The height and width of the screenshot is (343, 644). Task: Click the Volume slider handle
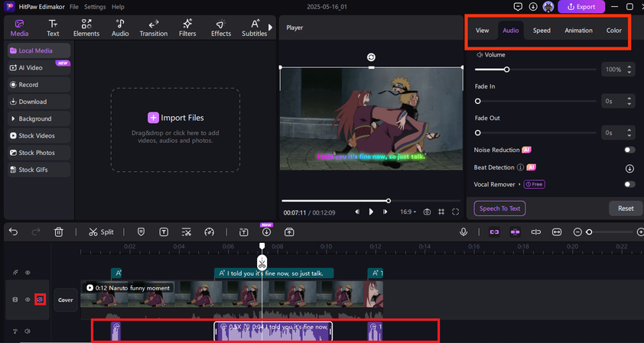(507, 70)
